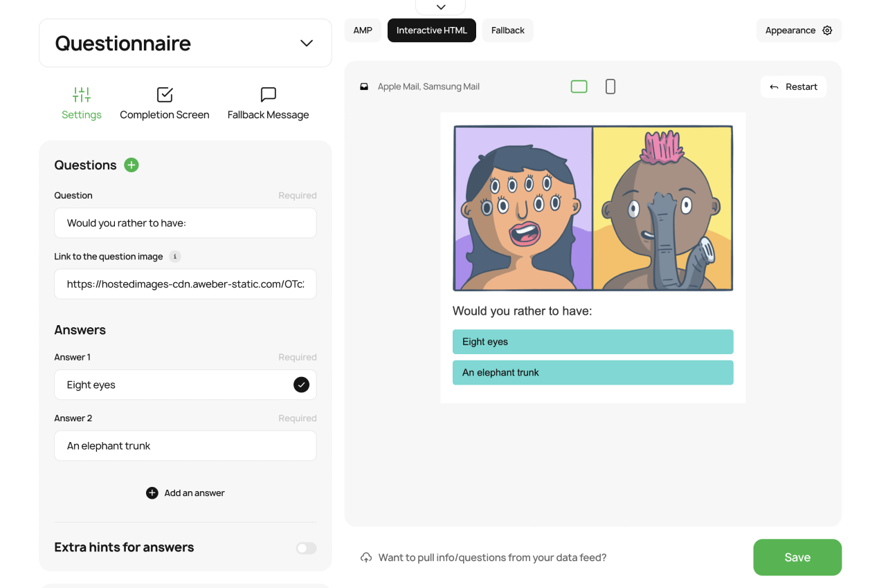
Task: Open the Settings sliders icon tab
Action: [x=82, y=95]
